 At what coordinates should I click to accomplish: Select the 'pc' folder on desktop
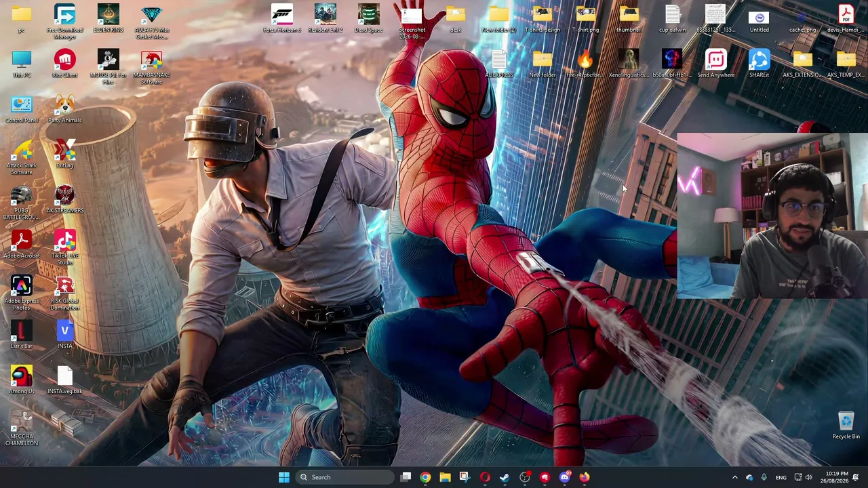22,19
